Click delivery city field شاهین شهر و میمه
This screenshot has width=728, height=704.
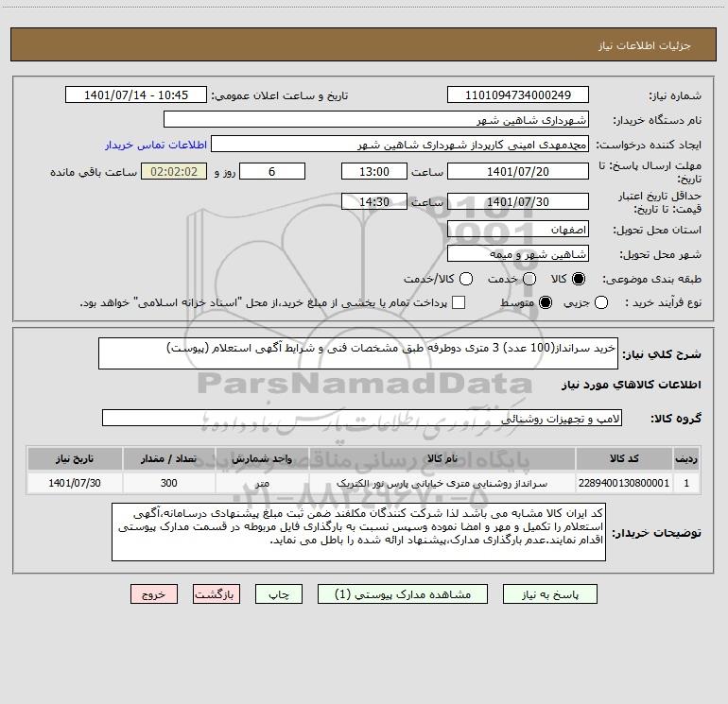pyautogui.click(x=518, y=254)
